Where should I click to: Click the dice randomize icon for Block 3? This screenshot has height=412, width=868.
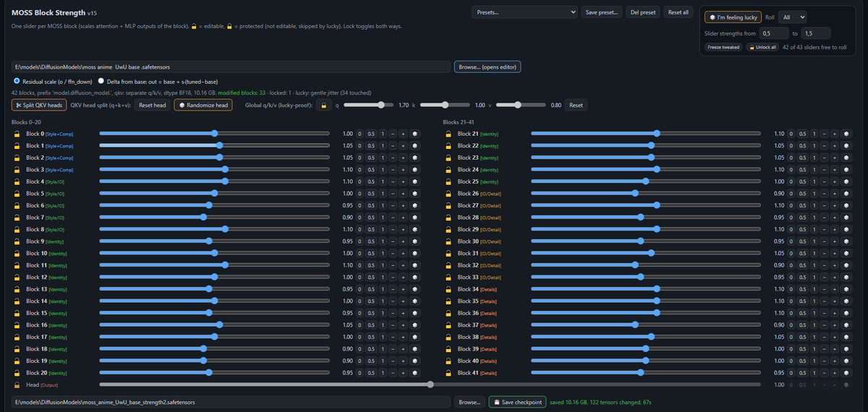point(414,170)
